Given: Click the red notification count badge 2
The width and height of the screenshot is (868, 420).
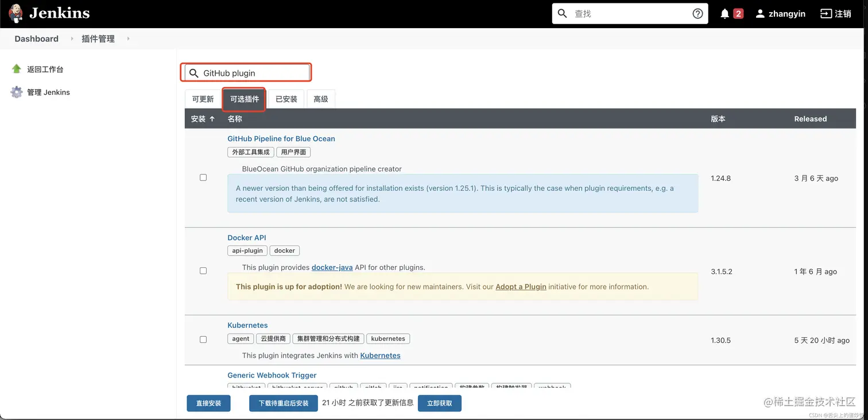Looking at the screenshot, I should point(738,13).
